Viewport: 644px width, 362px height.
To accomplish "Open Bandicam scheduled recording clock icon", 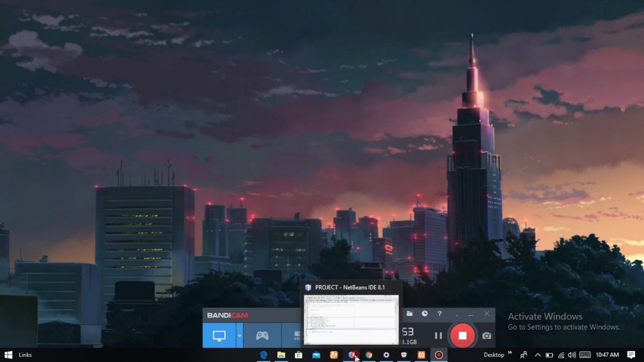I will tap(425, 314).
